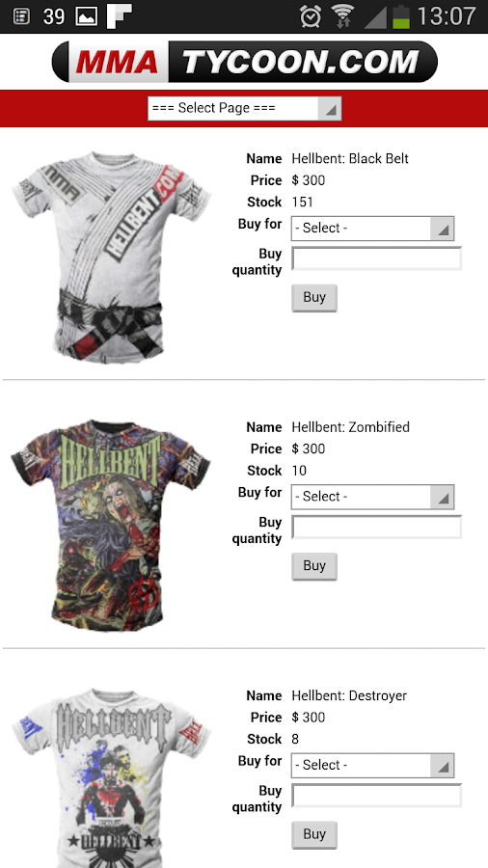This screenshot has width=488, height=868.
Task: Tap the Hellbent Black Belt shirt image
Action: coord(111,257)
